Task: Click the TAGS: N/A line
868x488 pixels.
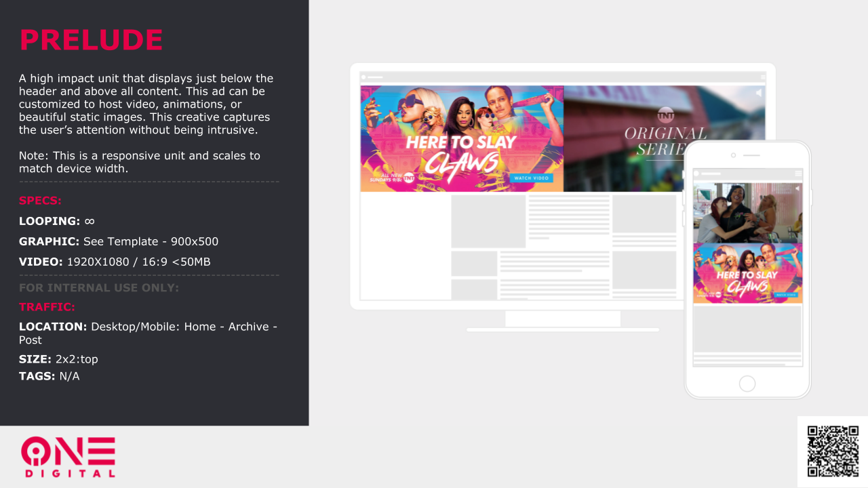Action: 49,375
